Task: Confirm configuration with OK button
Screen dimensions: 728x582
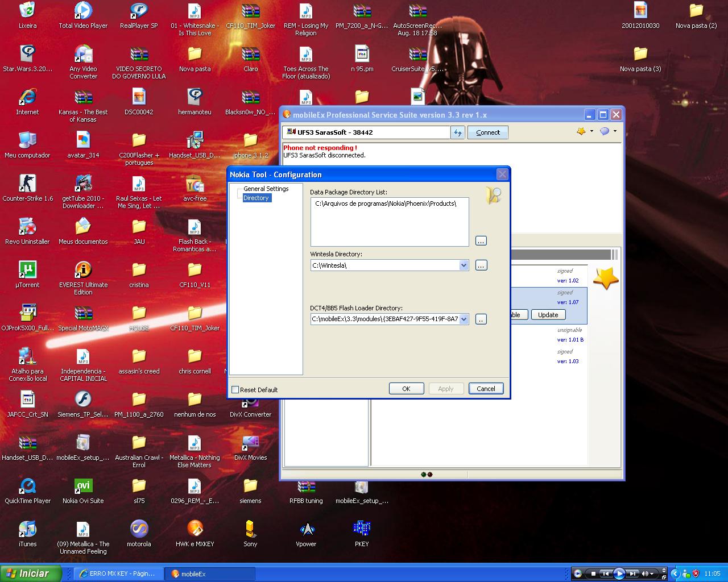Action: (406, 389)
